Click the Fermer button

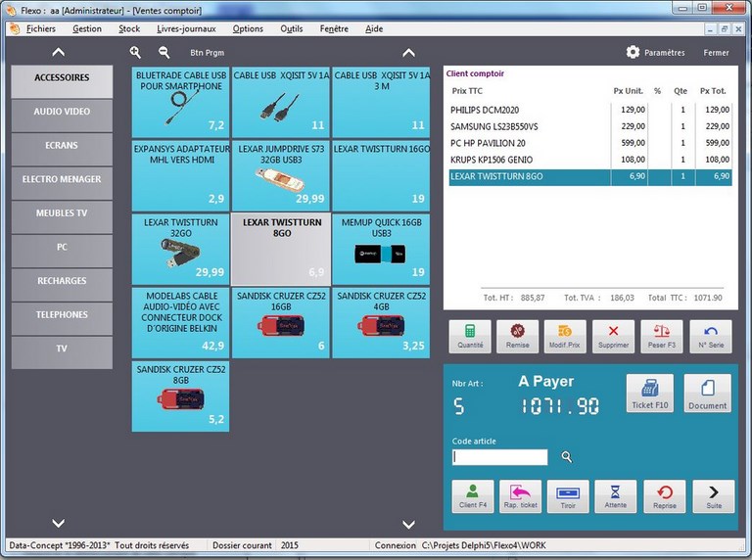pos(716,52)
